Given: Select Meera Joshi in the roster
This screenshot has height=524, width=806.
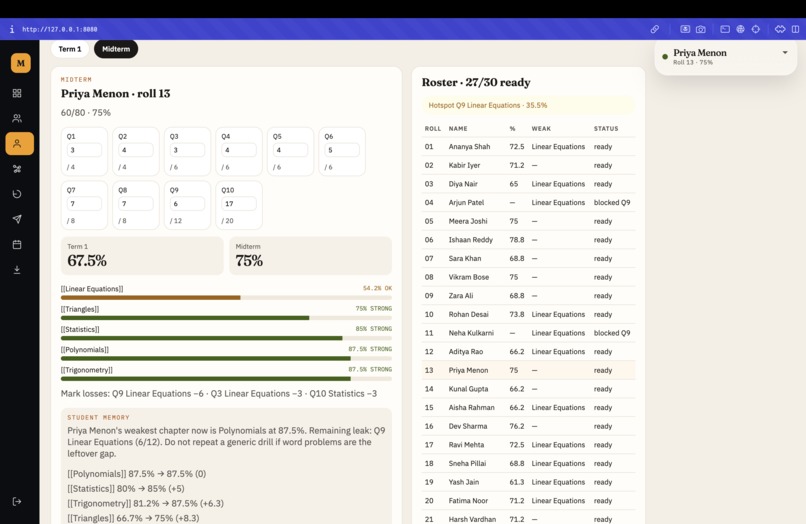Looking at the screenshot, I should point(528,221).
